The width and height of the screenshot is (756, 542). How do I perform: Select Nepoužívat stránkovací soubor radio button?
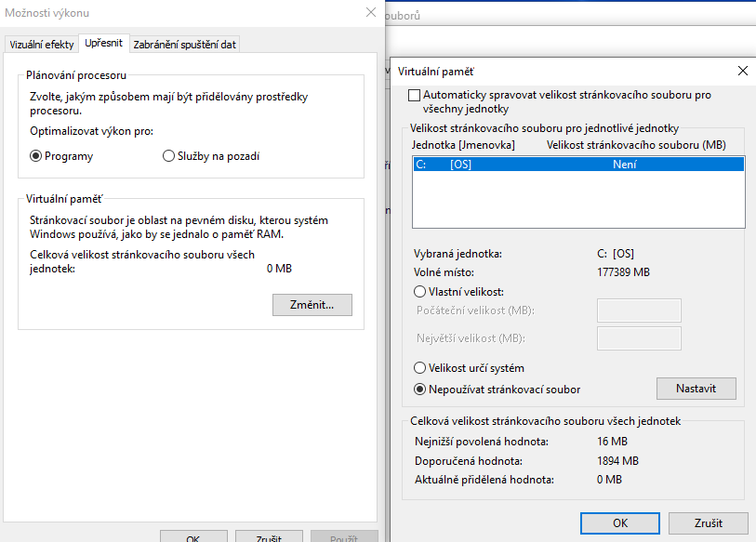click(420, 390)
